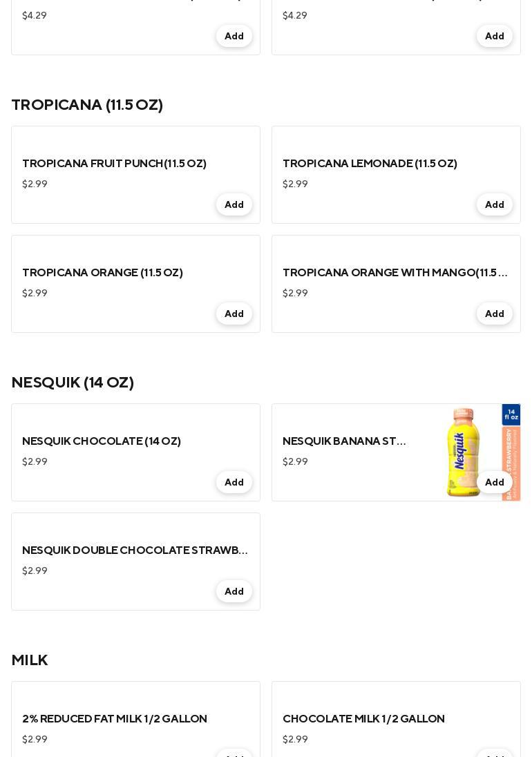The image size is (532, 757).
Task: Select the Tropicana (11.5 oz) section heading
Action: [87, 105]
